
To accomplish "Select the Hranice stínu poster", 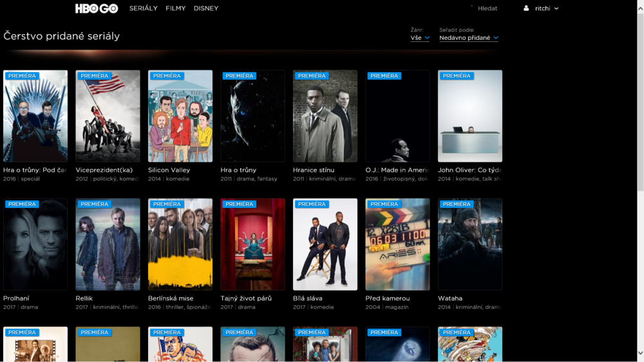I will click(325, 116).
